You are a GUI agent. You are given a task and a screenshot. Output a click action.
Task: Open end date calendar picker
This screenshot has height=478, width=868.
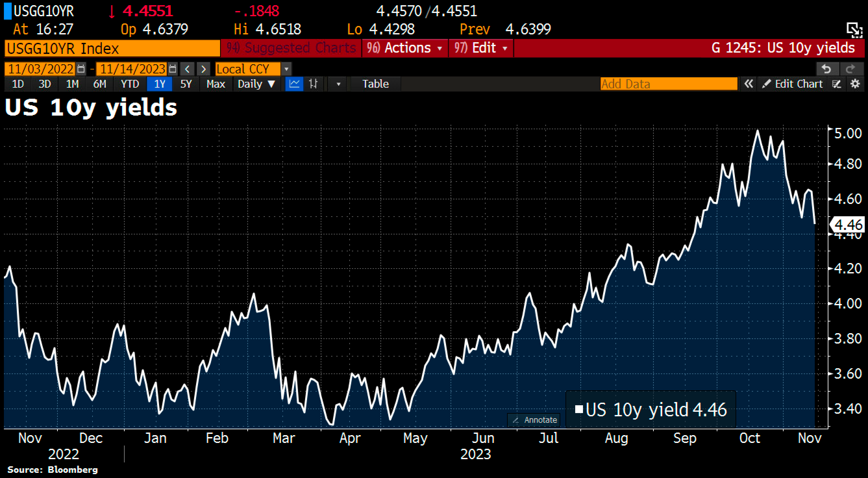point(172,69)
